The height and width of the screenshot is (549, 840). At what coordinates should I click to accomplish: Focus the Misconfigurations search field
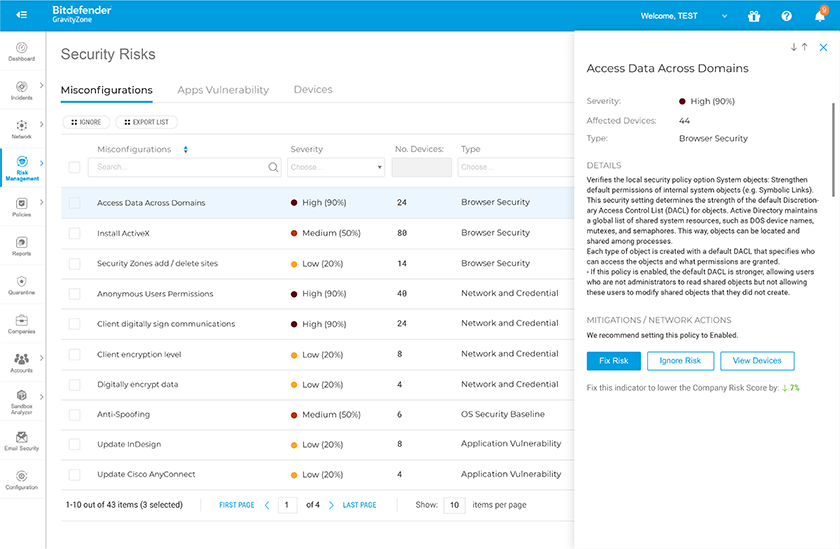[x=185, y=167]
